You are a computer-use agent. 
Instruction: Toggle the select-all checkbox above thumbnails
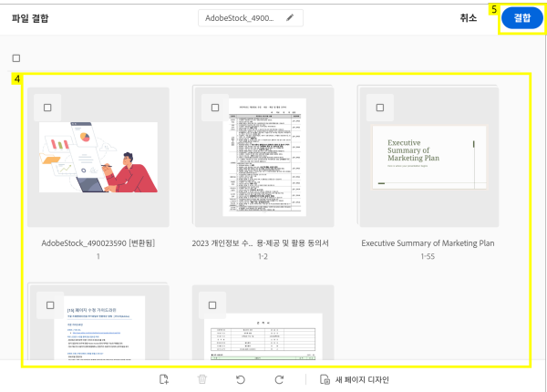[16, 58]
